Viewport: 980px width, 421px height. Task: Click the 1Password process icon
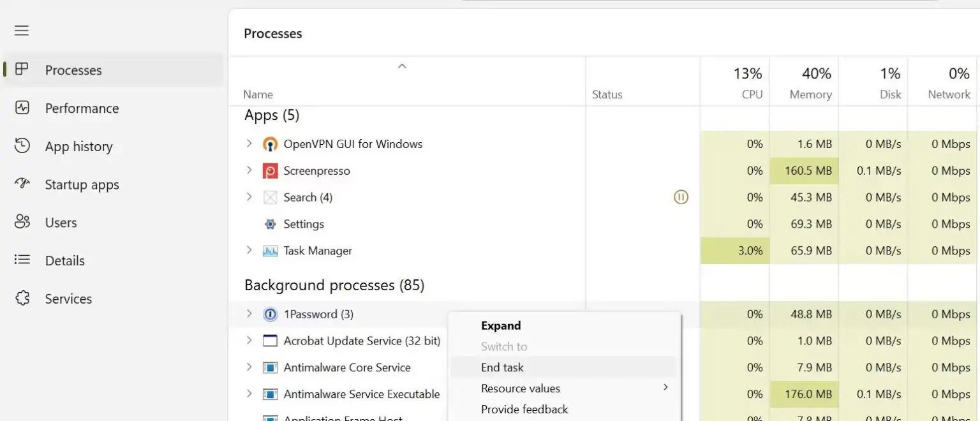[271, 314]
